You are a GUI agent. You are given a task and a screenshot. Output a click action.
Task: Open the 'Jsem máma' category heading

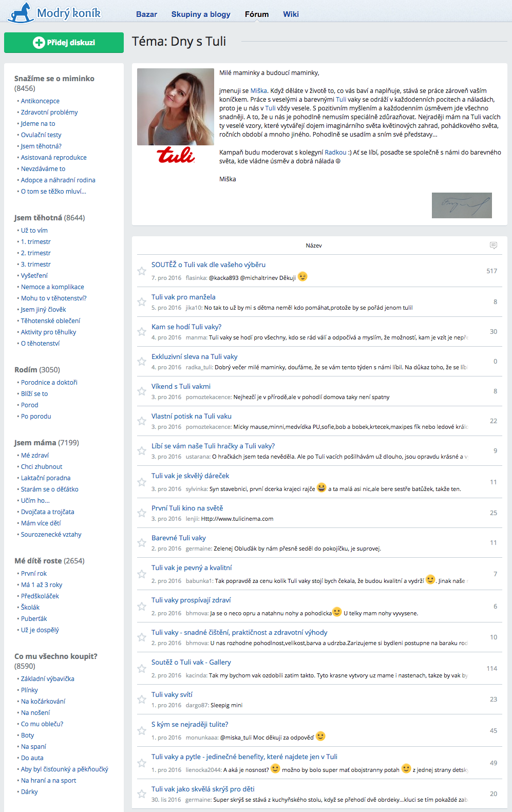pyautogui.click(x=35, y=443)
